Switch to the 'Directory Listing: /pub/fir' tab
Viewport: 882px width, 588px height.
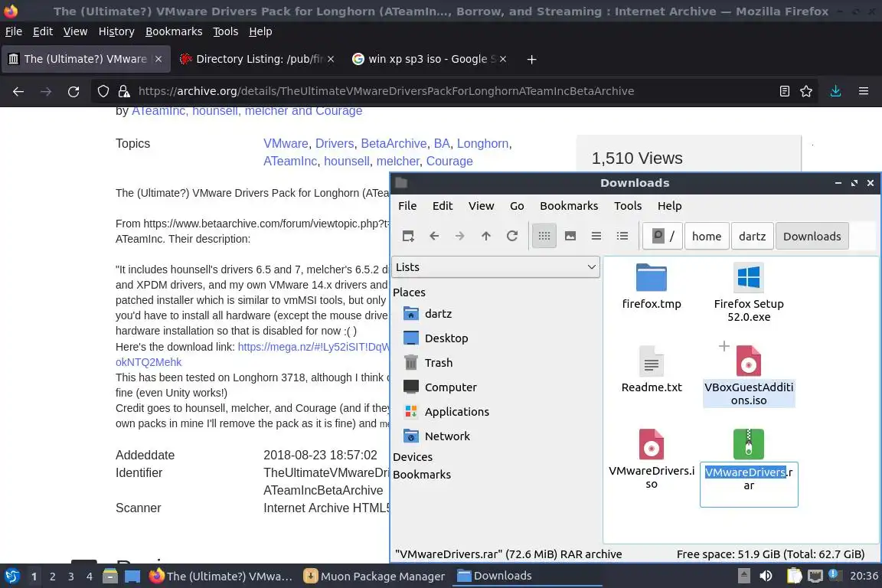pos(257,59)
